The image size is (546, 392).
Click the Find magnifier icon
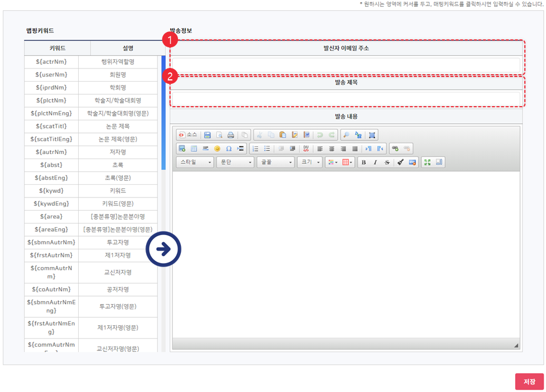(346, 135)
